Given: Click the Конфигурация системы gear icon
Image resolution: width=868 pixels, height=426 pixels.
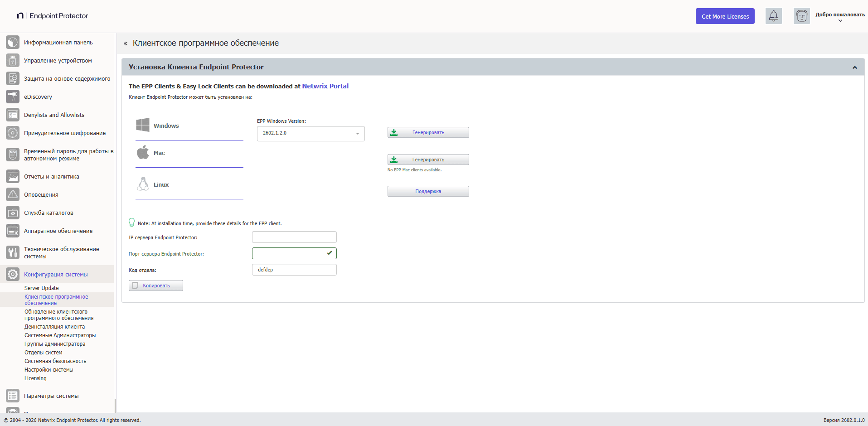Looking at the screenshot, I should click(13, 274).
